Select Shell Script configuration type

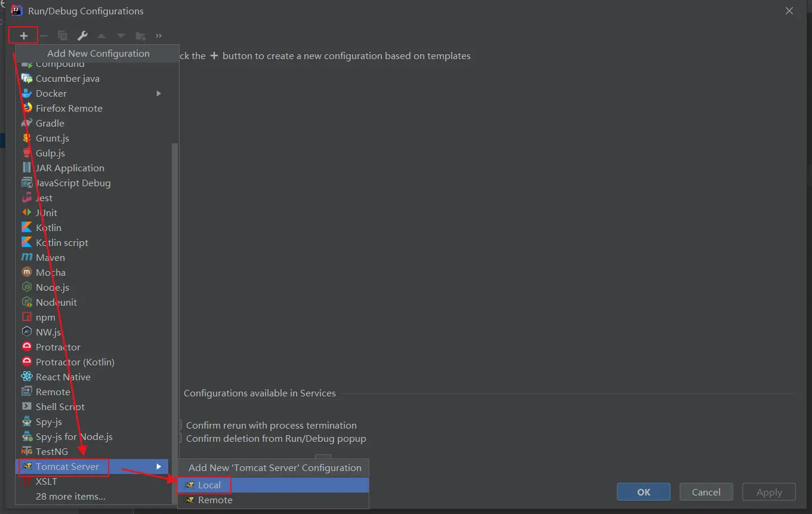pyautogui.click(x=92, y=407)
